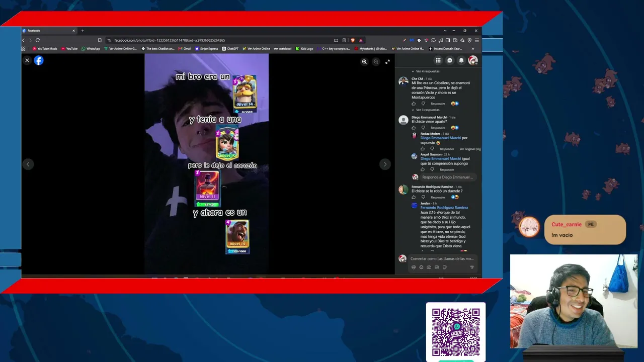Image resolution: width=644 pixels, height=362 pixels.
Task: Open Facebook notifications bell
Action: [461, 60]
